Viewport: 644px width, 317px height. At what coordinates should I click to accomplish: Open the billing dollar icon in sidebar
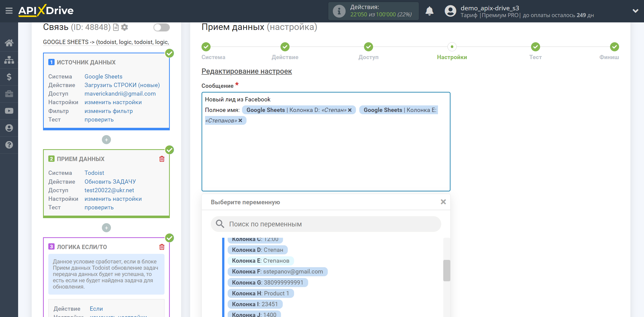pyautogui.click(x=9, y=77)
